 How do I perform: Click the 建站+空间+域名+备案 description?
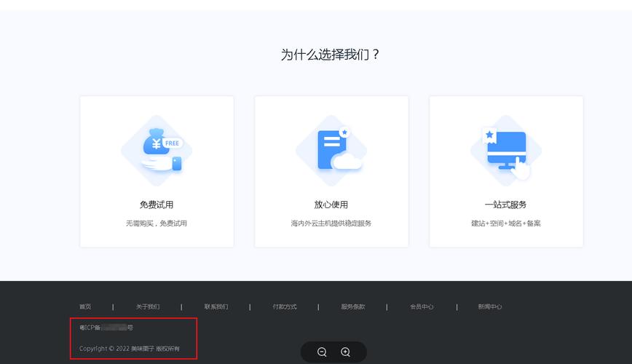tap(506, 223)
